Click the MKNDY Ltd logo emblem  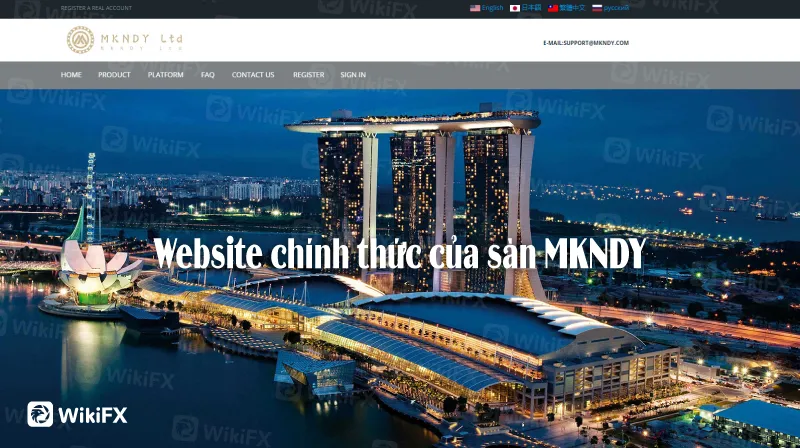(81, 40)
